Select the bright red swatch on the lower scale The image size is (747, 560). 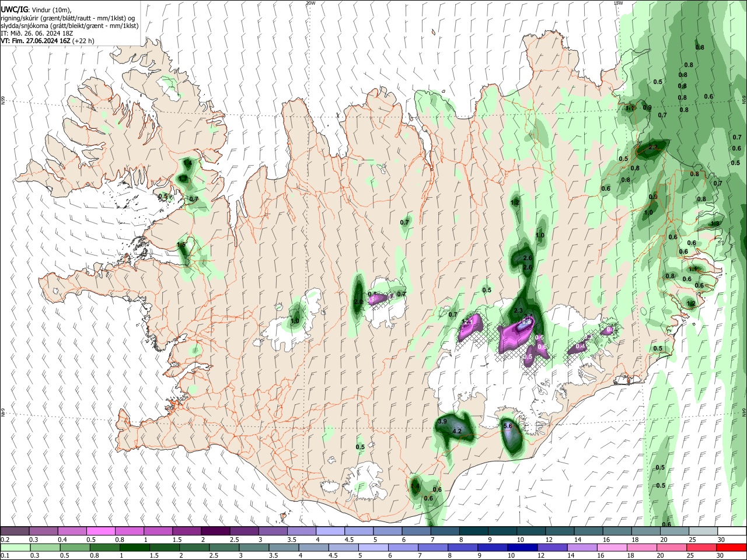[x=732, y=547]
